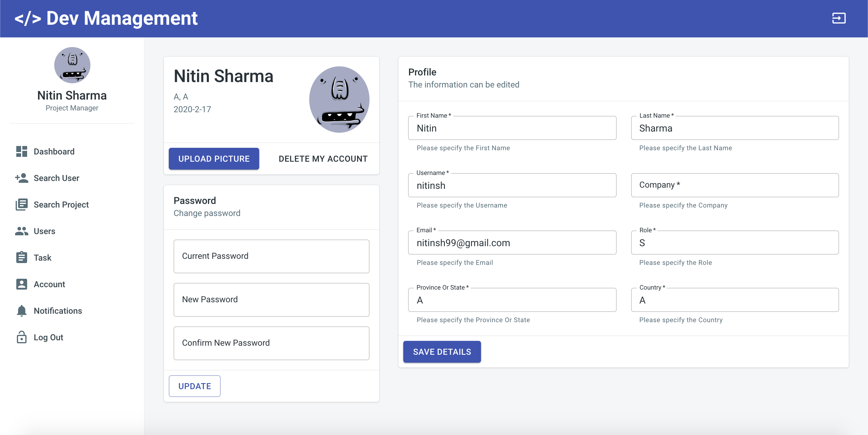Image resolution: width=868 pixels, height=435 pixels.
Task: Focus the Current Password field
Action: (271, 256)
